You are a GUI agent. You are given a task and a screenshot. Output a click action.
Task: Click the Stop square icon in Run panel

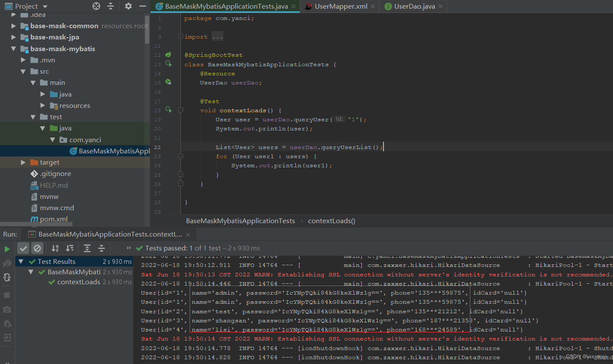(7, 295)
